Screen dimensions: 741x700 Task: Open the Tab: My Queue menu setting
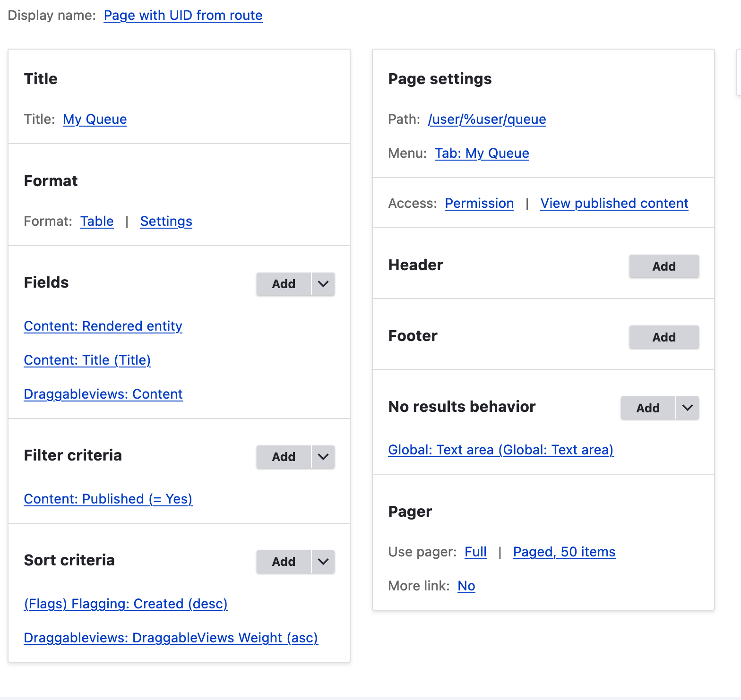(x=482, y=153)
